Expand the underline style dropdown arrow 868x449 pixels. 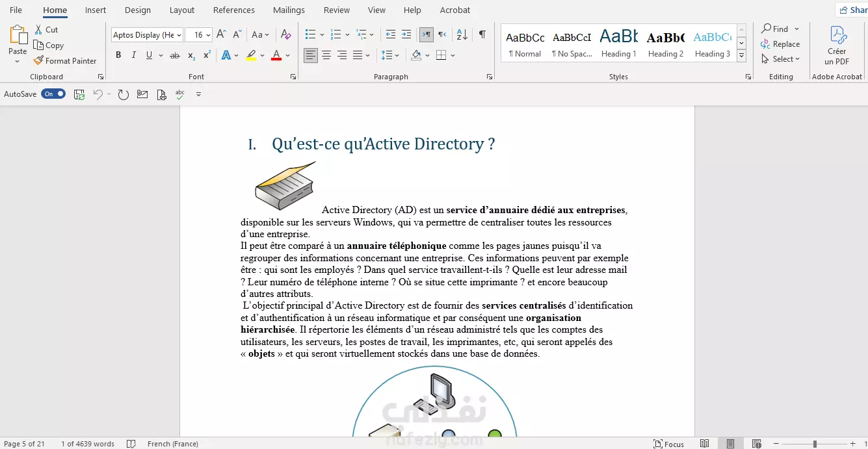(x=160, y=55)
